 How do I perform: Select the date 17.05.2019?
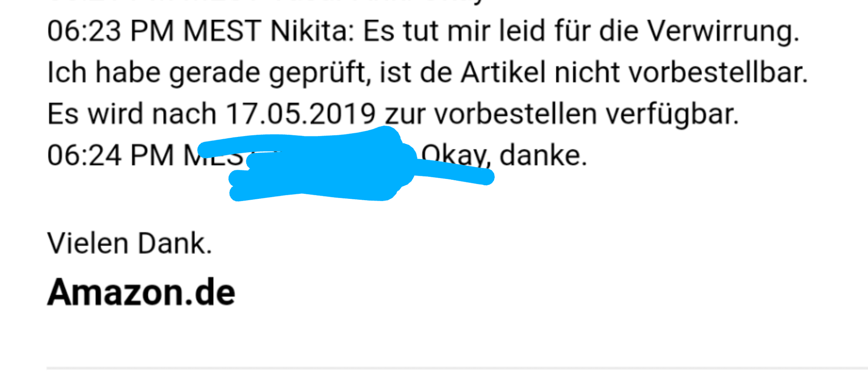click(x=300, y=113)
